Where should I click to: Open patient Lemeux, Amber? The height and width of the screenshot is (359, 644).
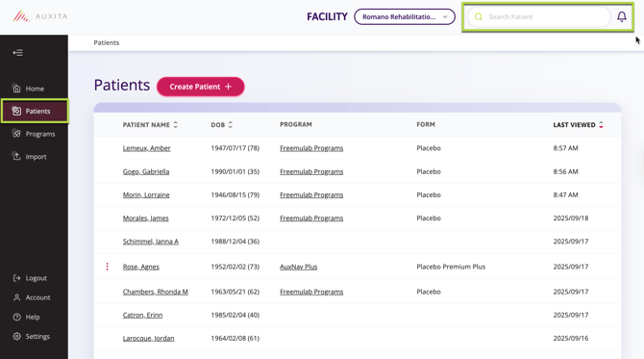[147, 148]
